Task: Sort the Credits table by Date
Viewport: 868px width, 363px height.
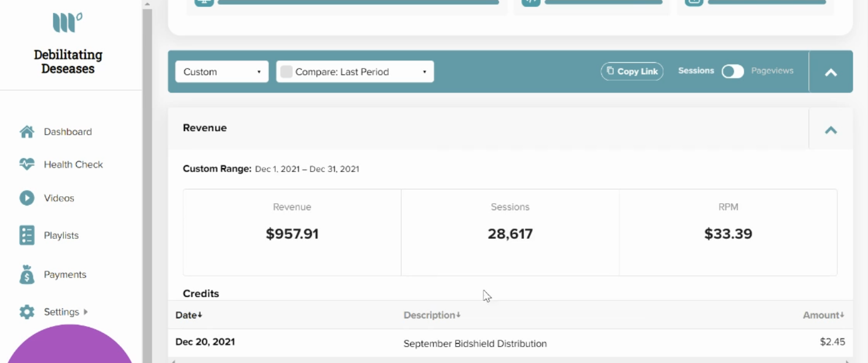Action: click(x=189, y=315)
